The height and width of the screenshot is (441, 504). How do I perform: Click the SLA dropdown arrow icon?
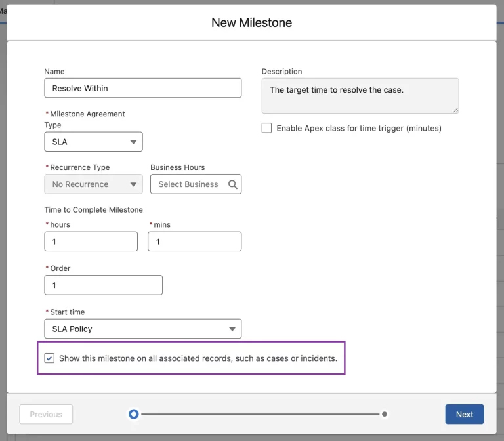pos(133,142)
